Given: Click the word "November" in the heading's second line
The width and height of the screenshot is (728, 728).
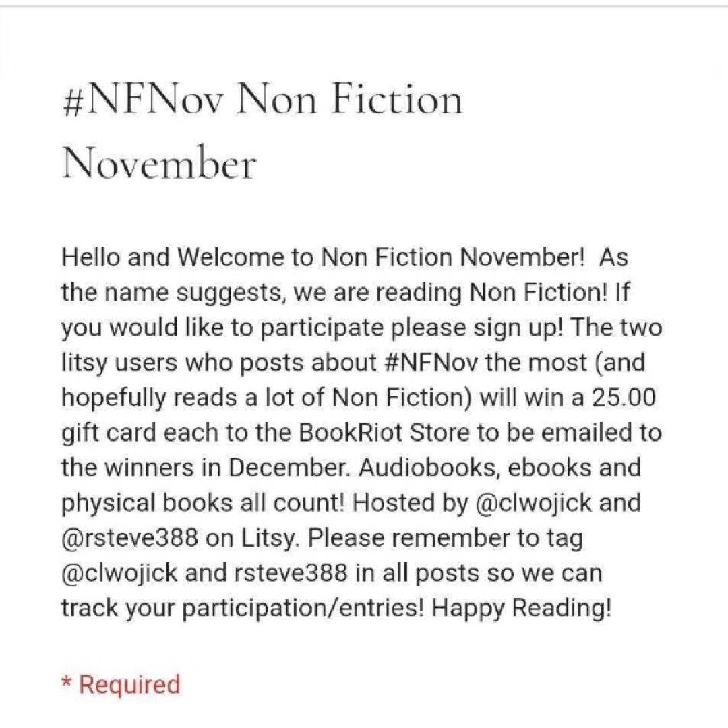Looking at the screenshot, I should (x=159, y=163).
